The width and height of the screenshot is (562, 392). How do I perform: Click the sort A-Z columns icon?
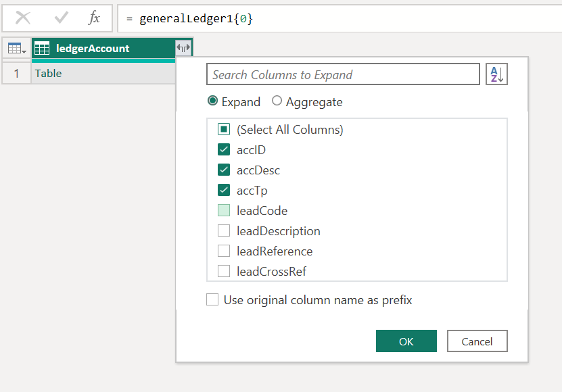pyautogui.click(x=496, y=74)
